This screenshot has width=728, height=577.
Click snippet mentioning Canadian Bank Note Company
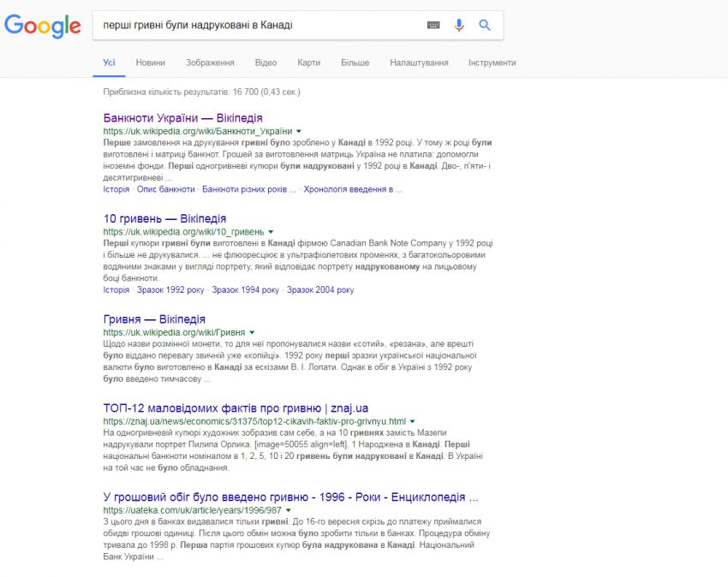298,260
